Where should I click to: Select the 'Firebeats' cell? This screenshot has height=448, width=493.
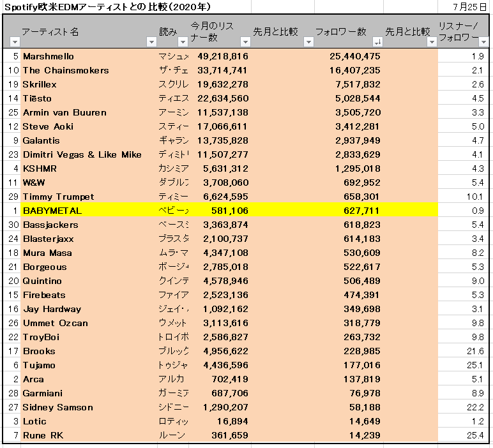[89, 295]
